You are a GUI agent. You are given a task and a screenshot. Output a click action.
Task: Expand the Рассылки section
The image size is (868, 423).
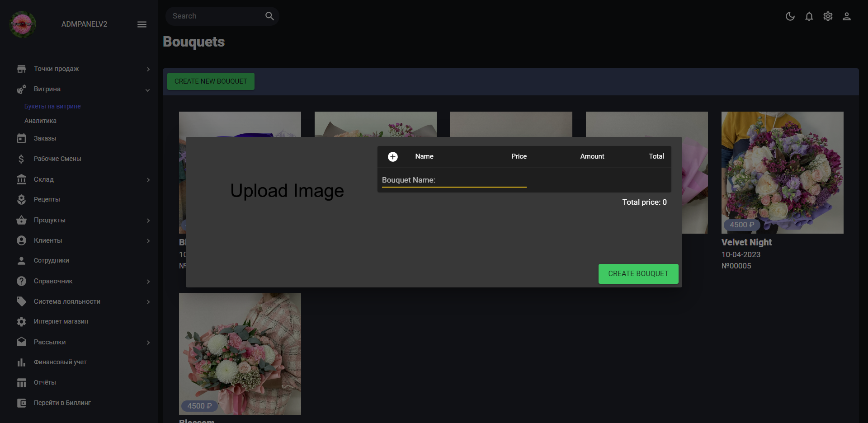point(149,343)
